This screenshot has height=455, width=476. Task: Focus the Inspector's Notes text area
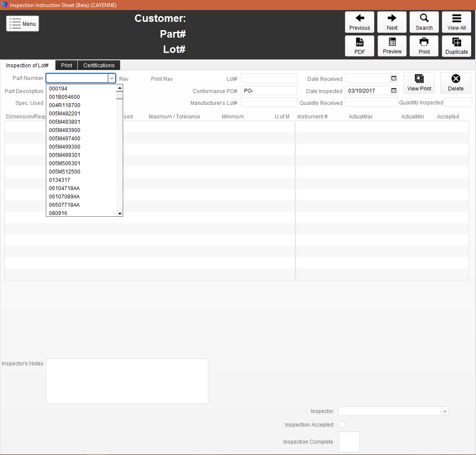pyautogui.click(x=127, y=381)
